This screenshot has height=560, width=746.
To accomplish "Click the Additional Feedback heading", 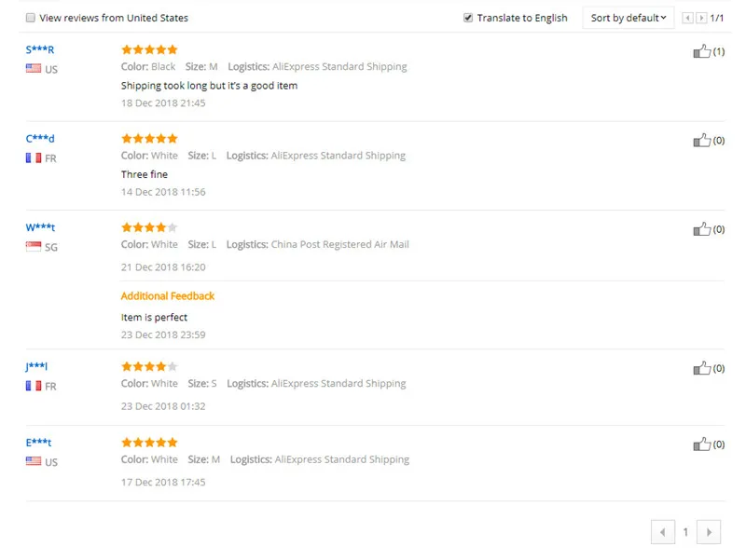I will point(168,295).
